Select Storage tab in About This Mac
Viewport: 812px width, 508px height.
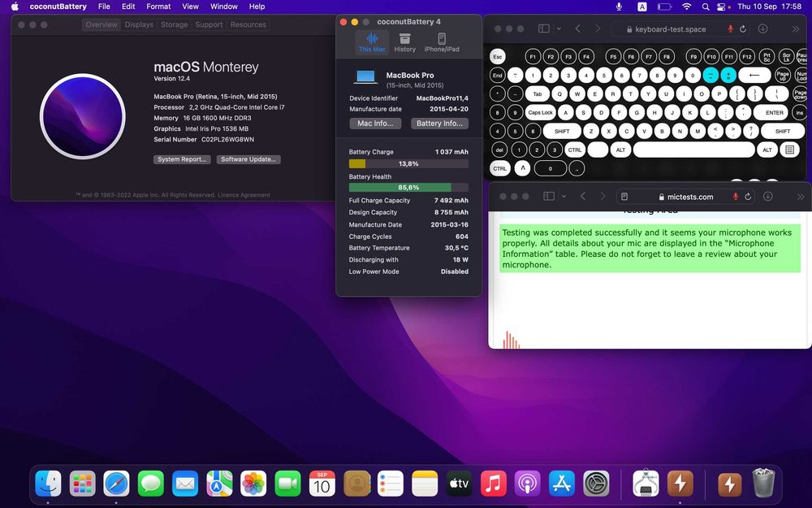(x=174, y=24)
